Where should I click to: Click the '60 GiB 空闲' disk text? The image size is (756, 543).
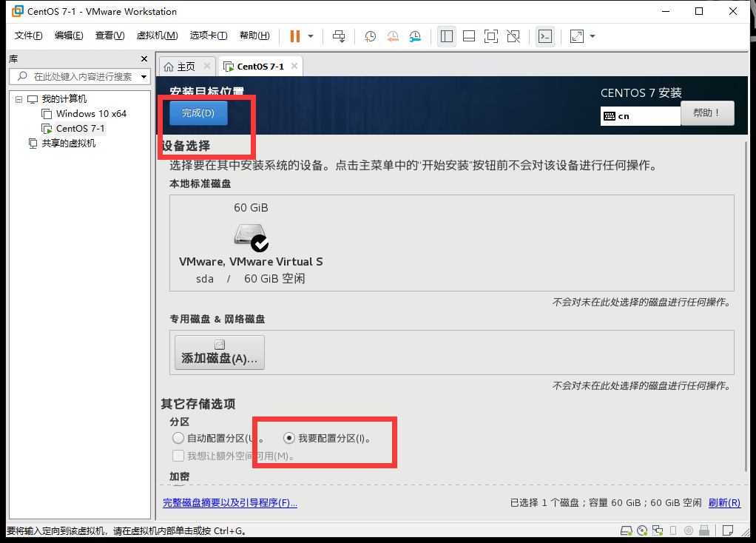[x=274, y=279]
